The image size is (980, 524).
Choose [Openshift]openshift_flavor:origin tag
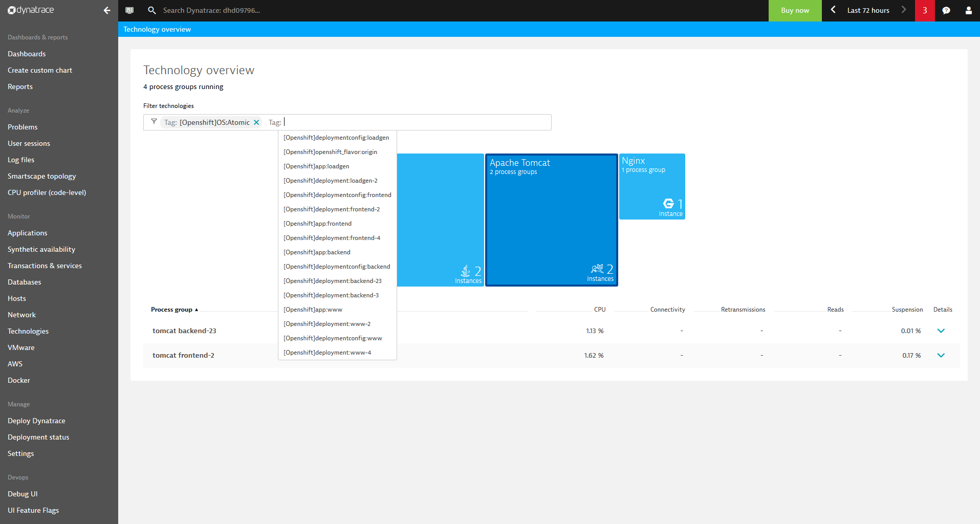(x=337, y=152)
